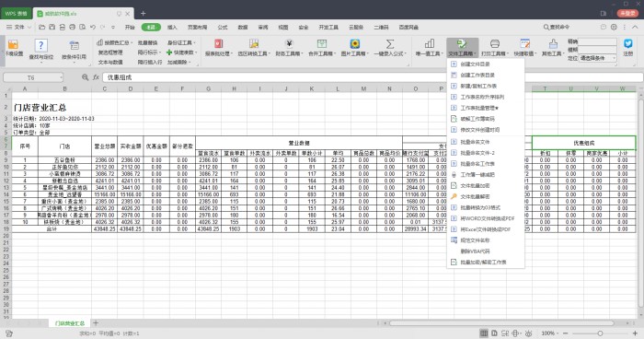Click the 查找与定位 question-mark icon
The width and height of the screenshot is (644, 339).
point(41,44)
